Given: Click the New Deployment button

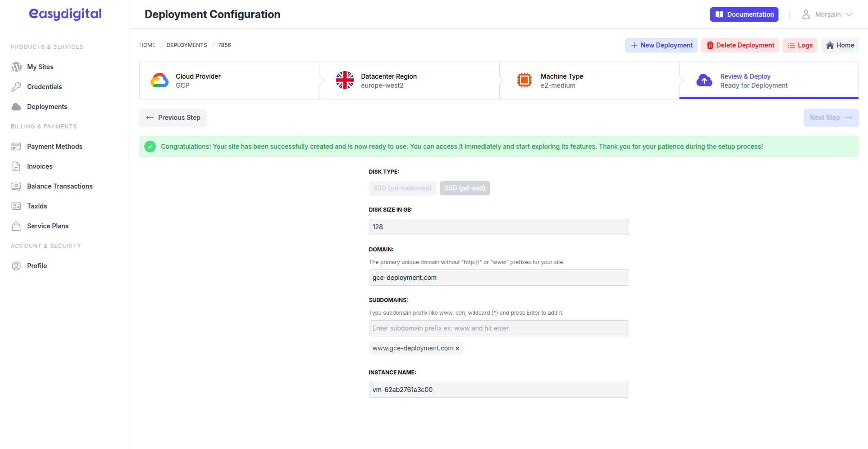Looking at the screenshot, I should coord(661,45).
